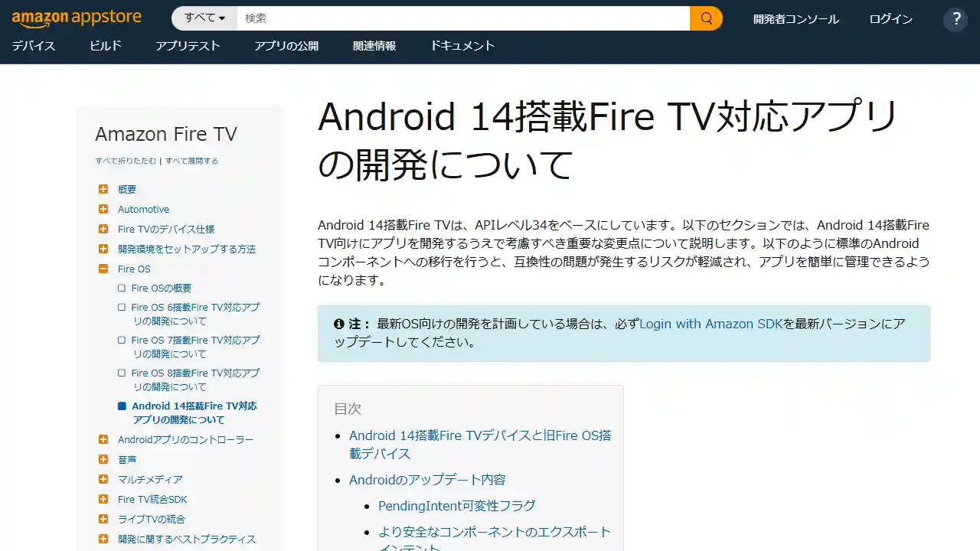
Task: Click the 目次 heading text
Action: pos(348,409)
